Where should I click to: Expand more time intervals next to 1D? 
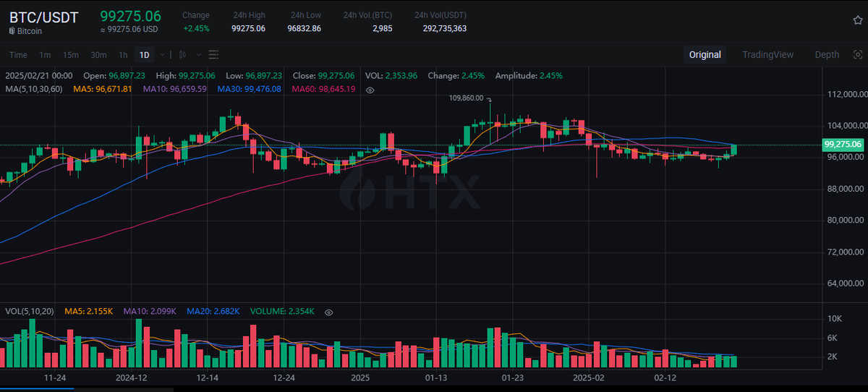pos(163,55)
